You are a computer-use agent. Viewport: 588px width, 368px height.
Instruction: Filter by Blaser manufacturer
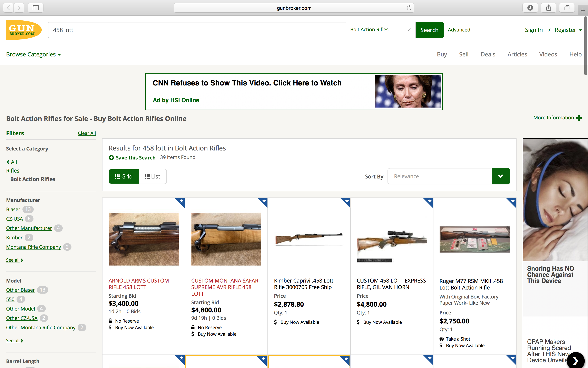[x=13, y=209]
